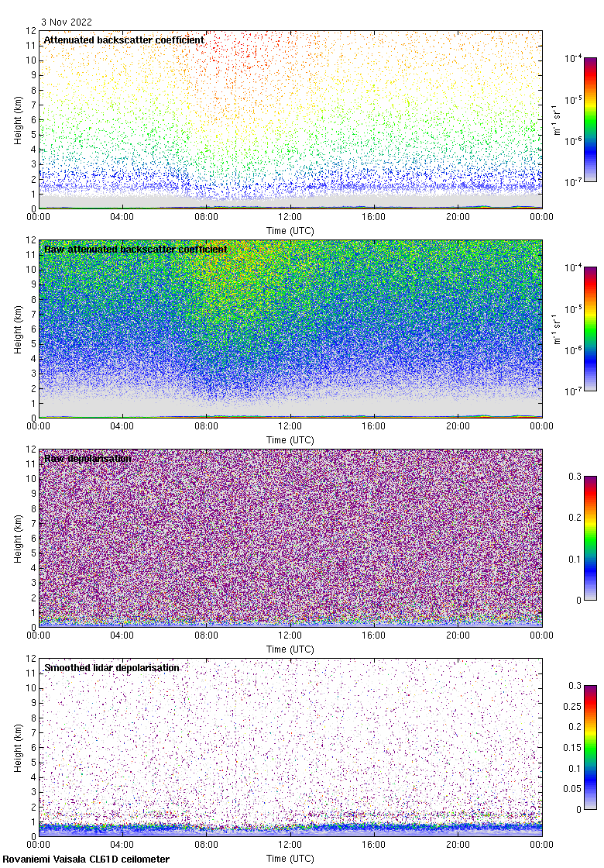Click the "Rovaniemi Vaisala CL61D ceilometer" caption

click(x=86, y=859)
